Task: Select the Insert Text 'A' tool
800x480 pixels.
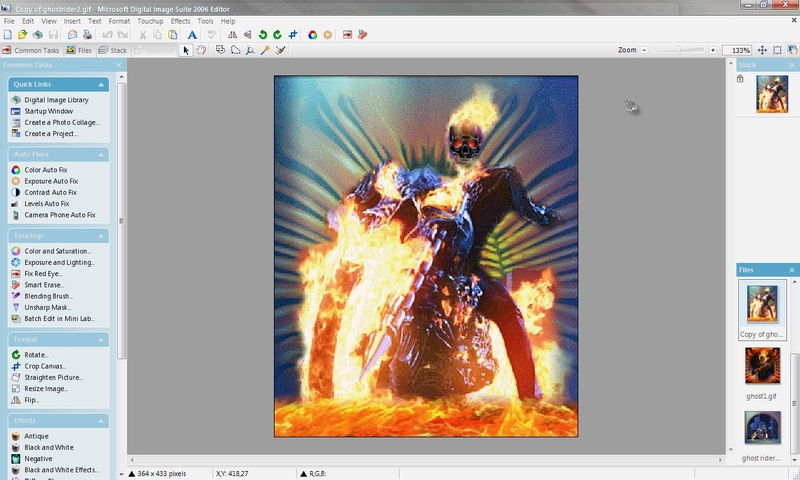Action: (x=192, y=35)
